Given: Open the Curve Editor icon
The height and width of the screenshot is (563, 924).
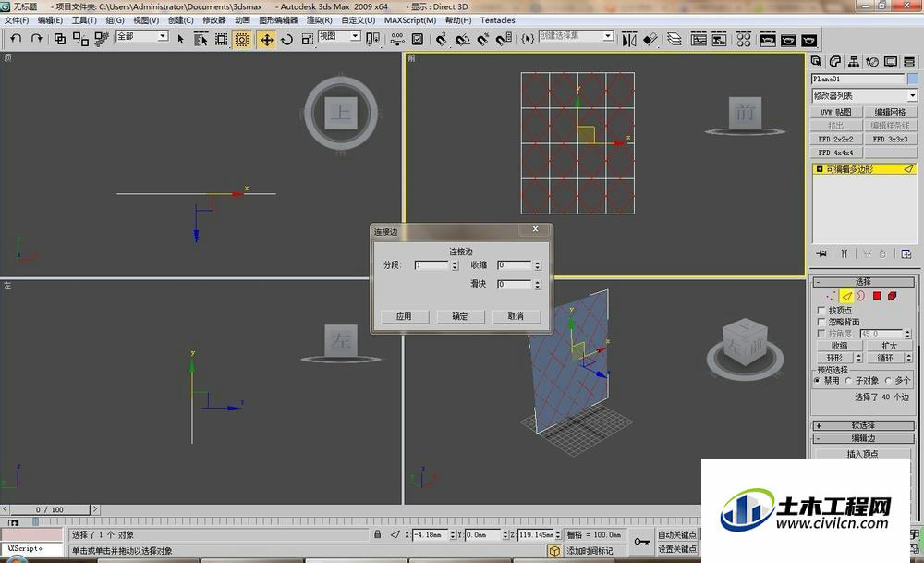Looking at the screenshot, I should point(699,40).
